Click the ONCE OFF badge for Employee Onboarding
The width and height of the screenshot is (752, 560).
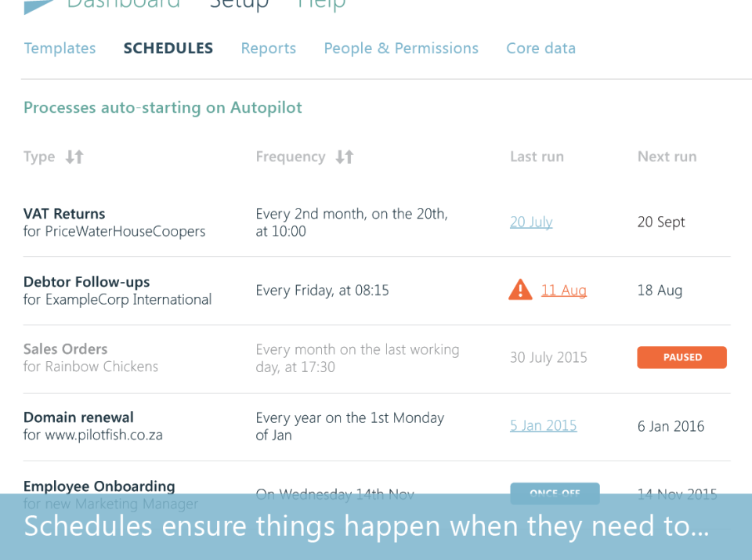[555, 493]
